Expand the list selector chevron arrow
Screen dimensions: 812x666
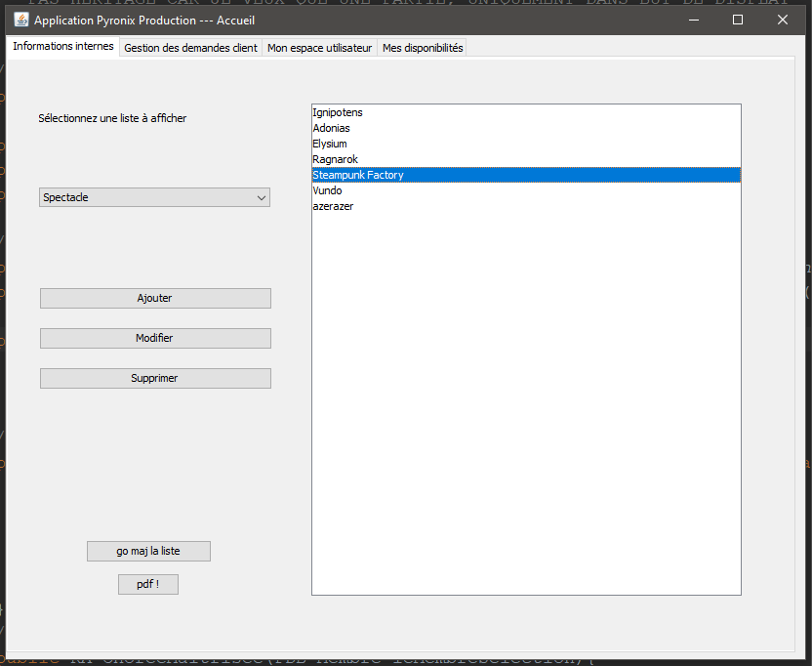[x=261, y=197]
